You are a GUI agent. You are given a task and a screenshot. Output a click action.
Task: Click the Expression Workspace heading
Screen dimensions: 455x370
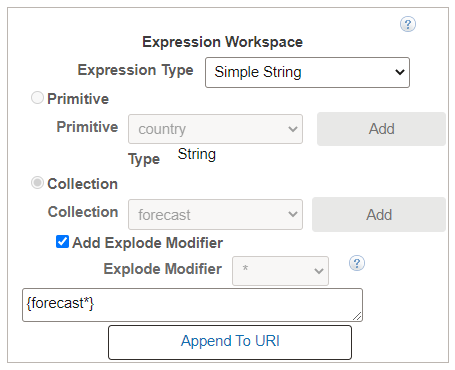(x=222, y=42)
